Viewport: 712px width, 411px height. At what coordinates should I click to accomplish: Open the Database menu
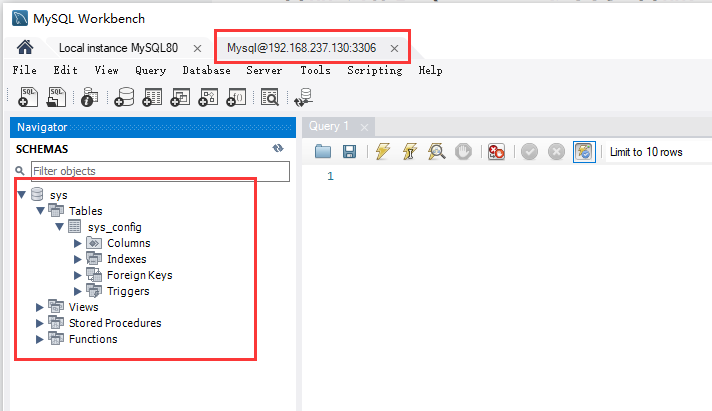(x=206, y=70)
